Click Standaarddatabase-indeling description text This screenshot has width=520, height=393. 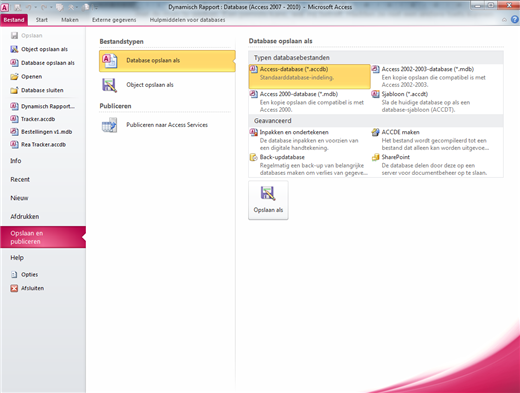click(x=296, y=77)
